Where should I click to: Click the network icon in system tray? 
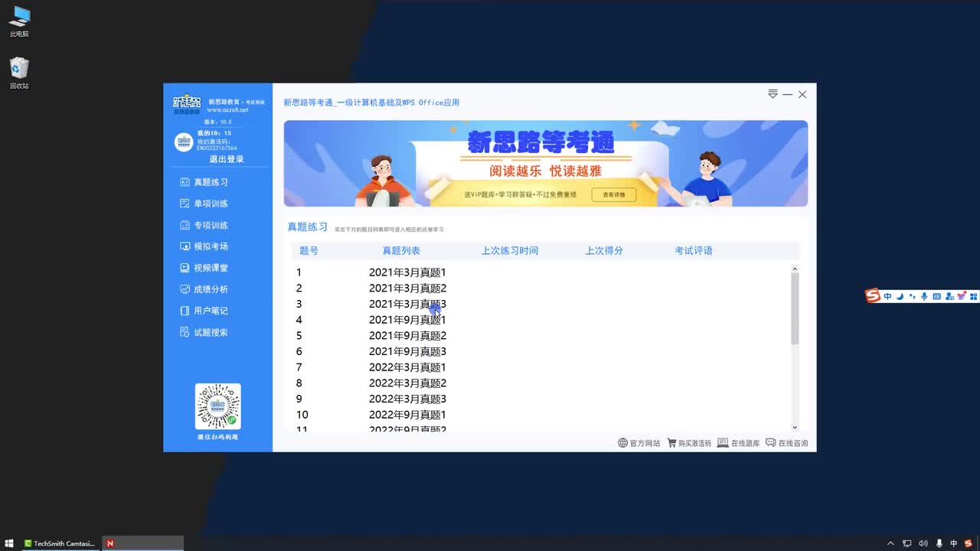907,543
